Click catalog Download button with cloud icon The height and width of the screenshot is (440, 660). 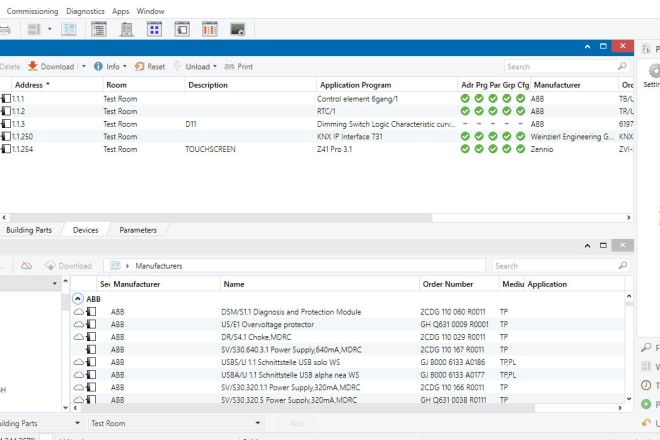coord(69,266)
